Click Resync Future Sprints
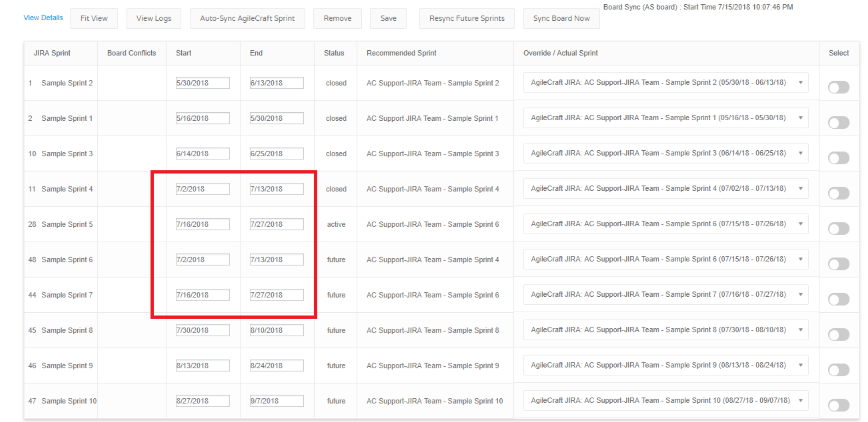 pos(467,18)
